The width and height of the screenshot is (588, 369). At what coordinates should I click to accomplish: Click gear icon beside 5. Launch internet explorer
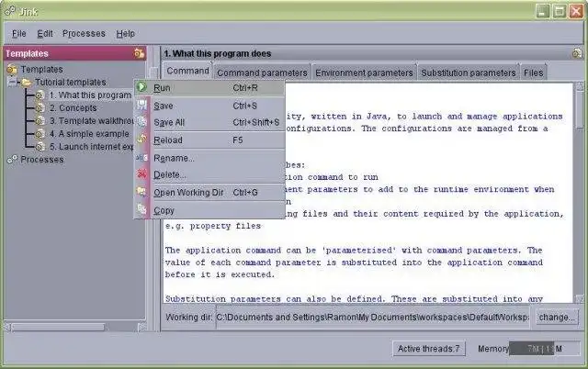pyautogui.click(x=40, y=147)
